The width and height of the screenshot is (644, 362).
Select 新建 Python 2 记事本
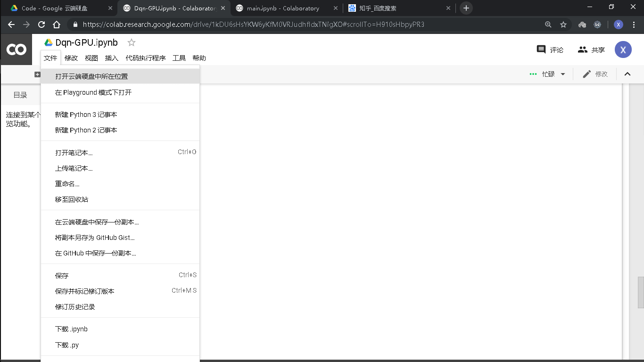pyautogui.click(x=120, y=130)
